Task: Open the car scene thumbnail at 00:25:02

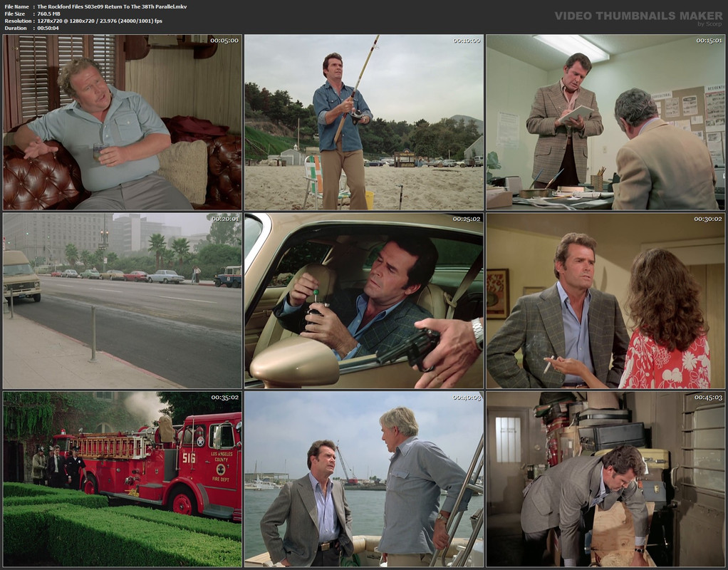Action: [x=364, y=301]
